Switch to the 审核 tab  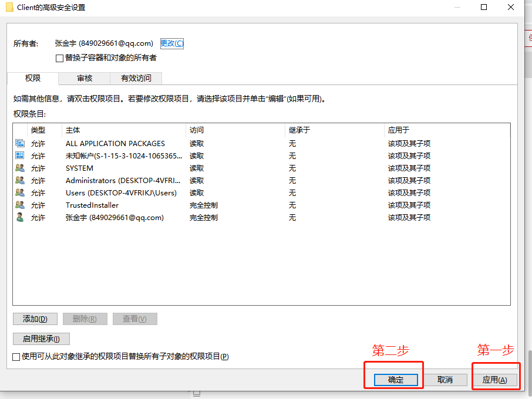(85, 78)
